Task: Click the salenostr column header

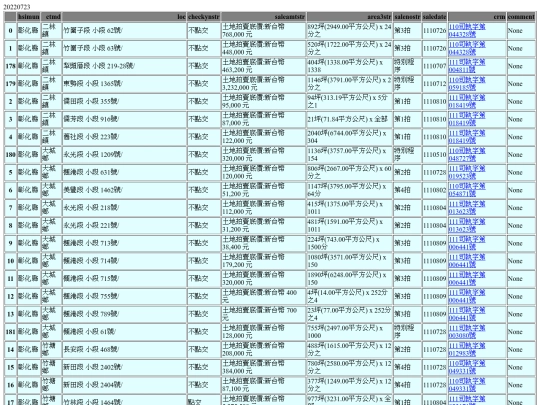Action: pos(407,17)
